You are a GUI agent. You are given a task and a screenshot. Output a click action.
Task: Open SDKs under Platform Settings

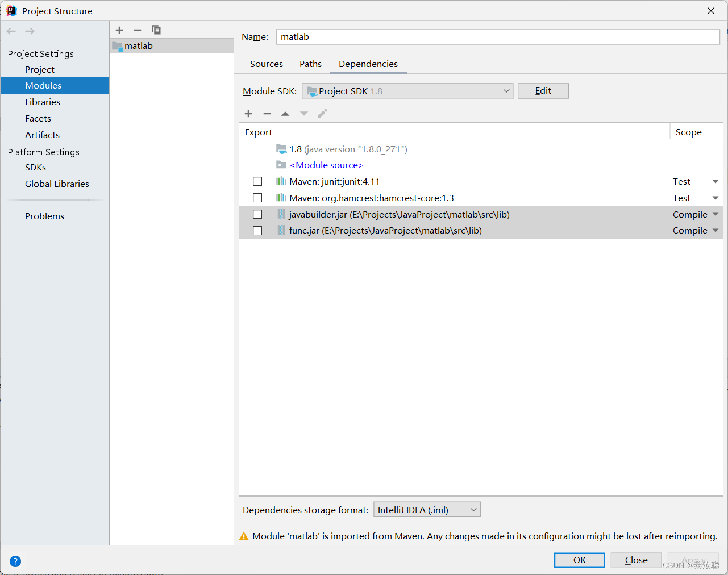[x=35, y=167]
